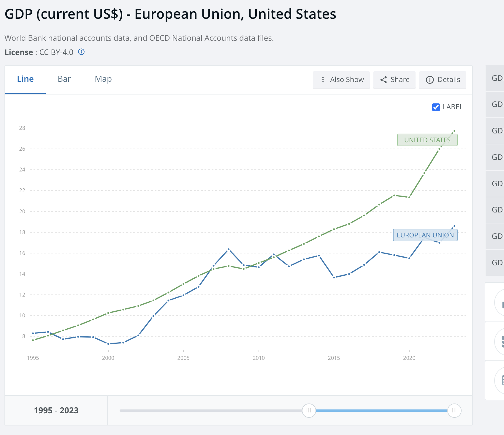Click the 1995 - 2023 range text

click(56, 410)
